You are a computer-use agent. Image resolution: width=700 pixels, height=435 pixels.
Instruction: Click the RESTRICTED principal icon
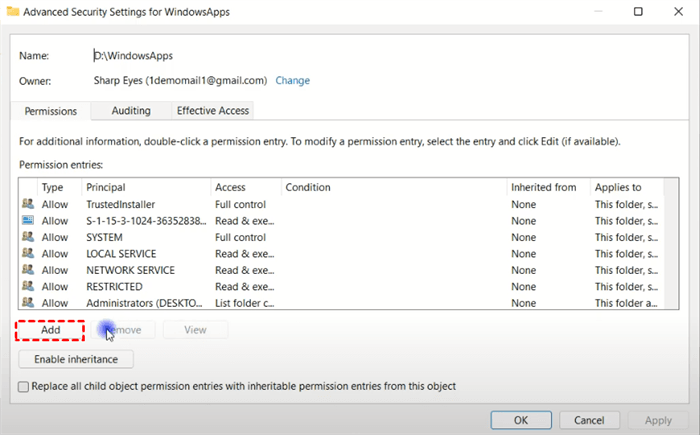click(28, 287)
